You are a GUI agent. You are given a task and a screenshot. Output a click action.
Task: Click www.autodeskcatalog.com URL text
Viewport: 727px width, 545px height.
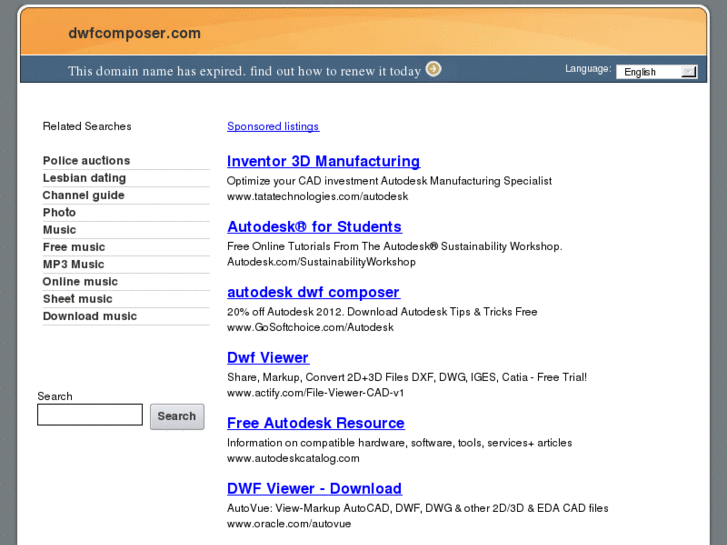(293, 458)
